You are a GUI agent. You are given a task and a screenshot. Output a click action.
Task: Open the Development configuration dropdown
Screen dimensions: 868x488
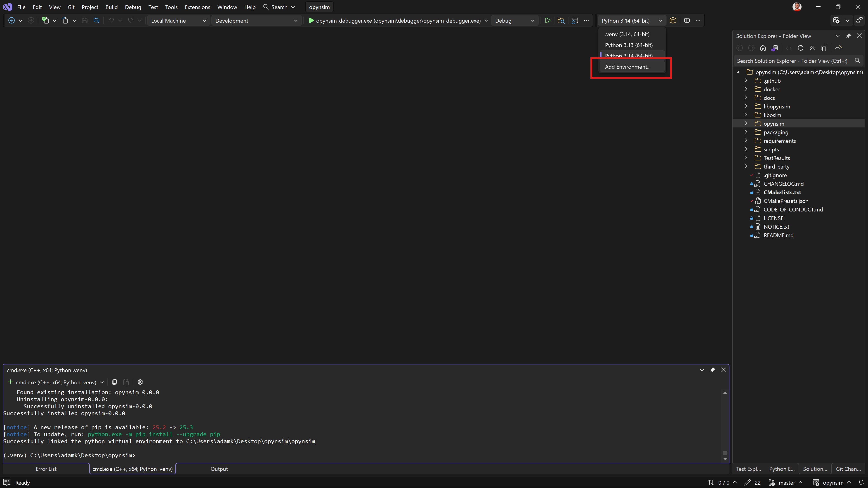[256, 21]
